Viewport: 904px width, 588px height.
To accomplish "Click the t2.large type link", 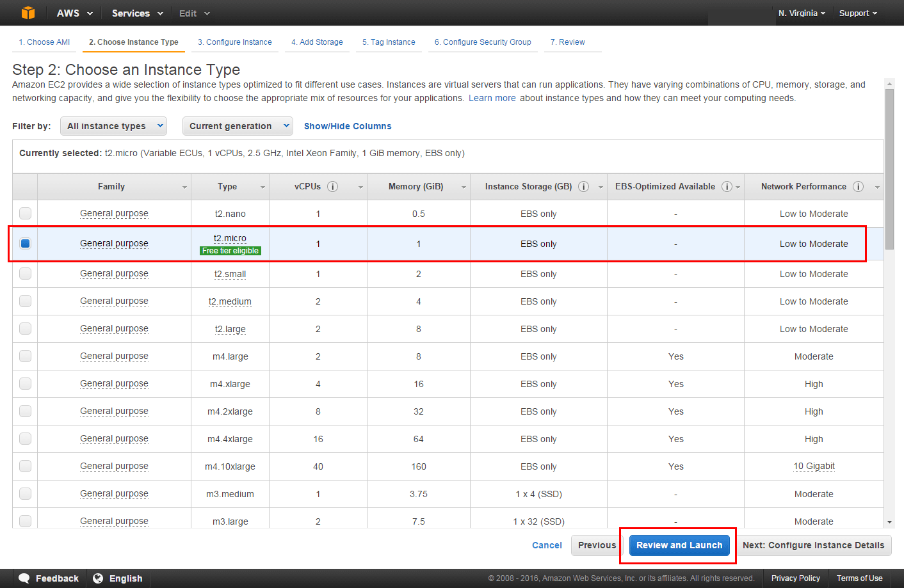I will (x=230, y=329).
